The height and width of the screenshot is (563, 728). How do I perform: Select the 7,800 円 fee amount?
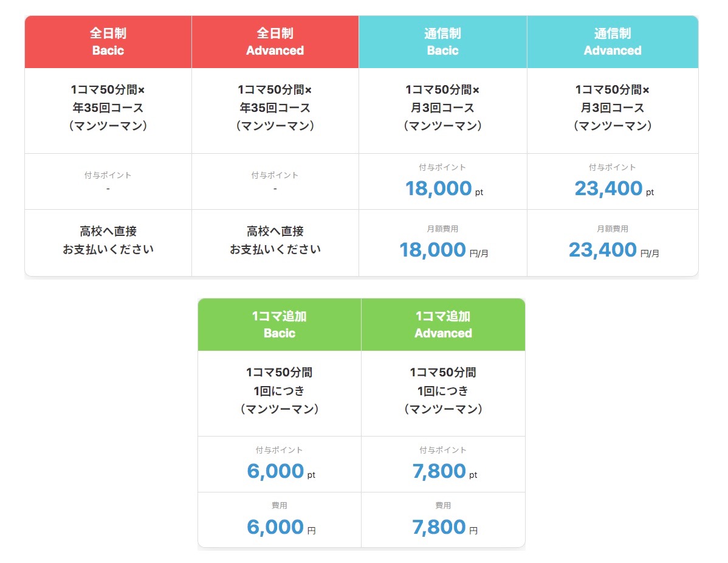pyautogui.click(x=439, y=527)
